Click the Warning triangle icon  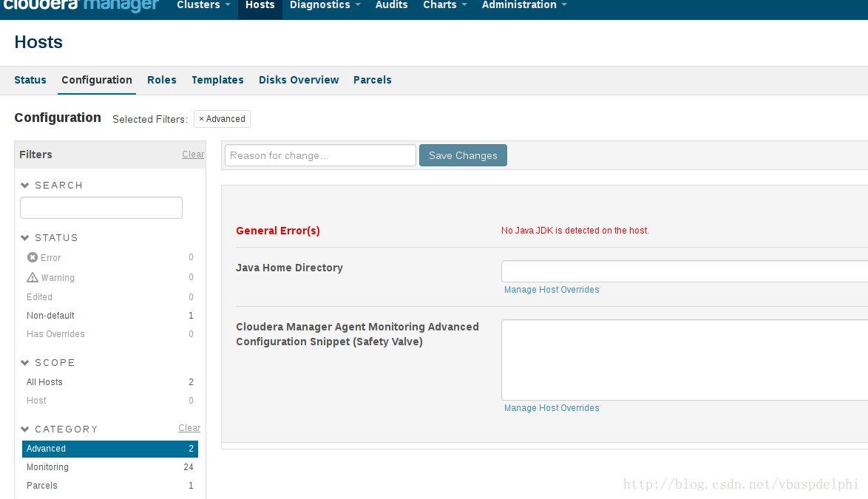click(x=33, y=277)
